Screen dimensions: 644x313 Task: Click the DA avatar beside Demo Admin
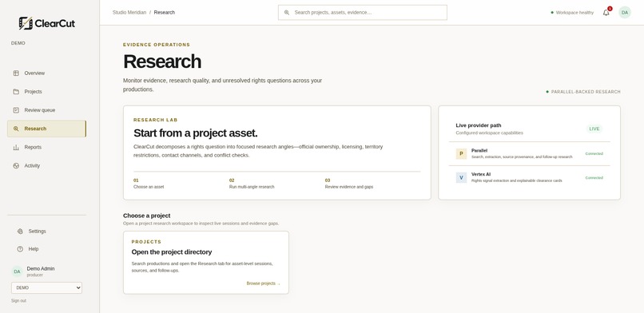click(x=17, y=271)
